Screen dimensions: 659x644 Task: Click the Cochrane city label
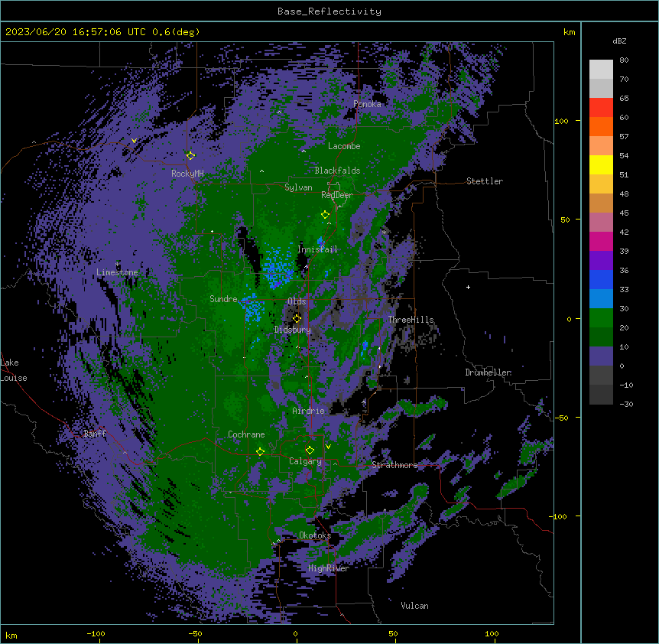click(x=246, y=434)
